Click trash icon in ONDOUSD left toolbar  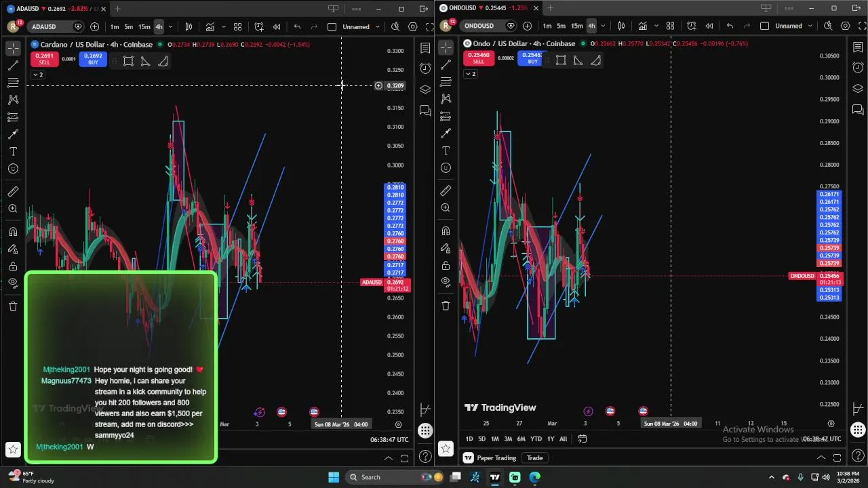pos(446,306)
